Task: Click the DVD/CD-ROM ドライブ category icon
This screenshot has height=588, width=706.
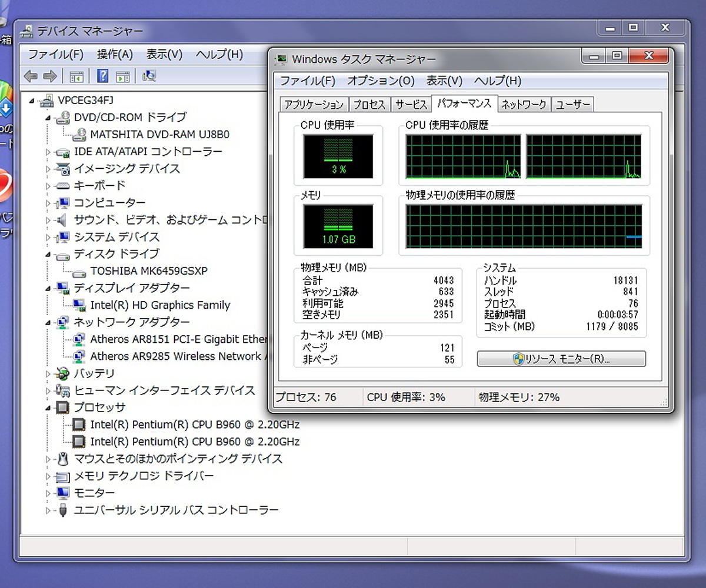Action: tap(63, 118)
